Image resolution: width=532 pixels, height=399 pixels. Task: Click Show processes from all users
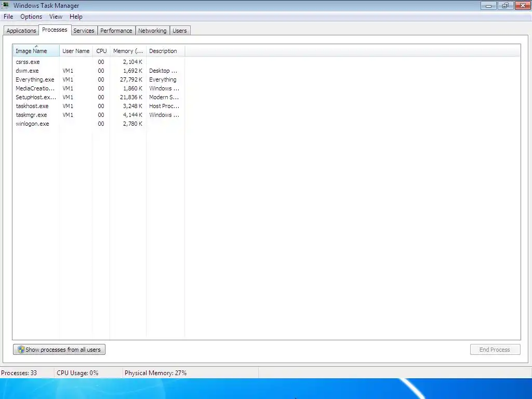point(59,350)
